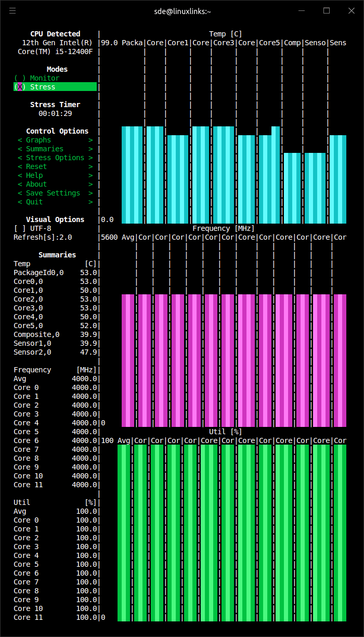Click the Util [%] graph title

[x=226, y=432]
